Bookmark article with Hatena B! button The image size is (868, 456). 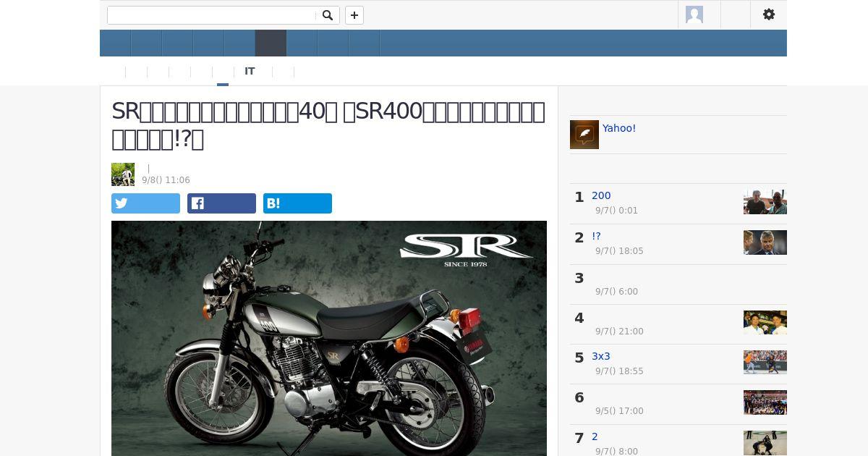click(x=297, y=203)
